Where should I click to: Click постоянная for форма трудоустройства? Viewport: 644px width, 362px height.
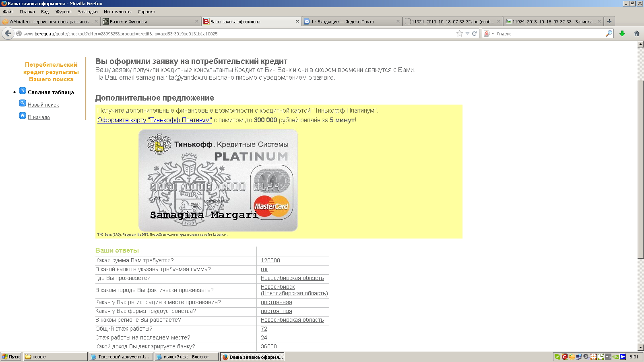(x=276, y=311)
